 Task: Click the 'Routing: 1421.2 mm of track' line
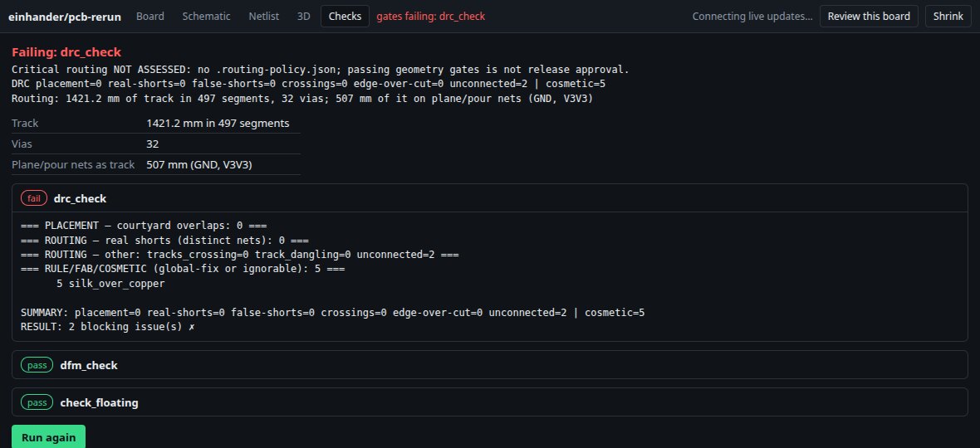click(x=301, y=99)
